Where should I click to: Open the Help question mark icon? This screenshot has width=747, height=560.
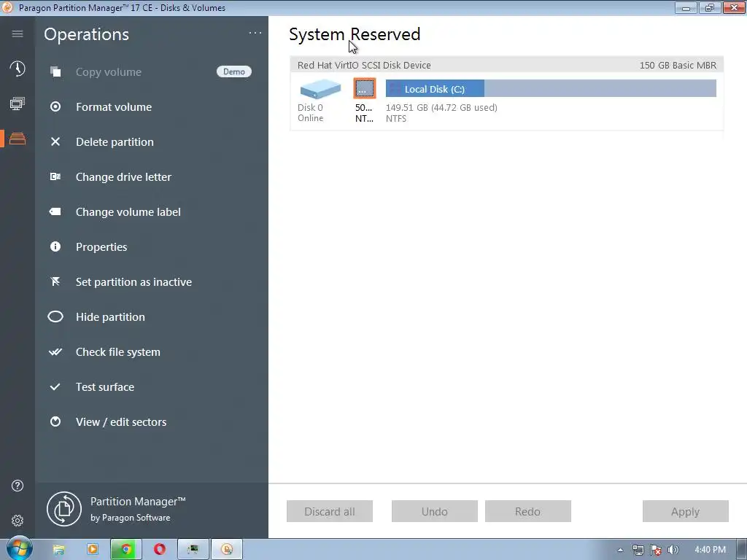(x=18, y=486)
